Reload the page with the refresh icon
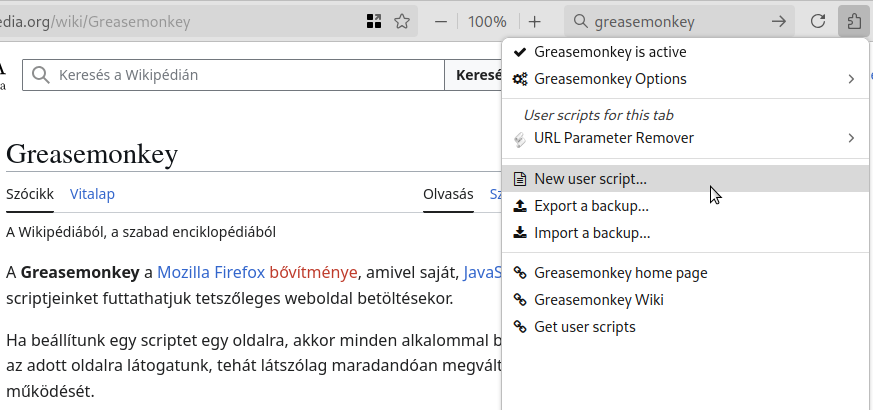873x410 pixels. pyautogui.click(x=817, y=22)
